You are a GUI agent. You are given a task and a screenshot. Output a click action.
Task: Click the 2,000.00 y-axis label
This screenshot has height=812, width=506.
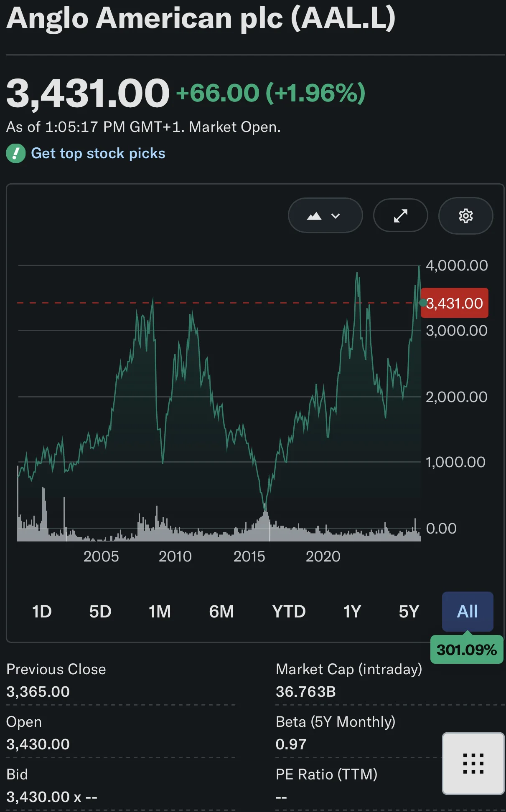click(x=457, y=397)
